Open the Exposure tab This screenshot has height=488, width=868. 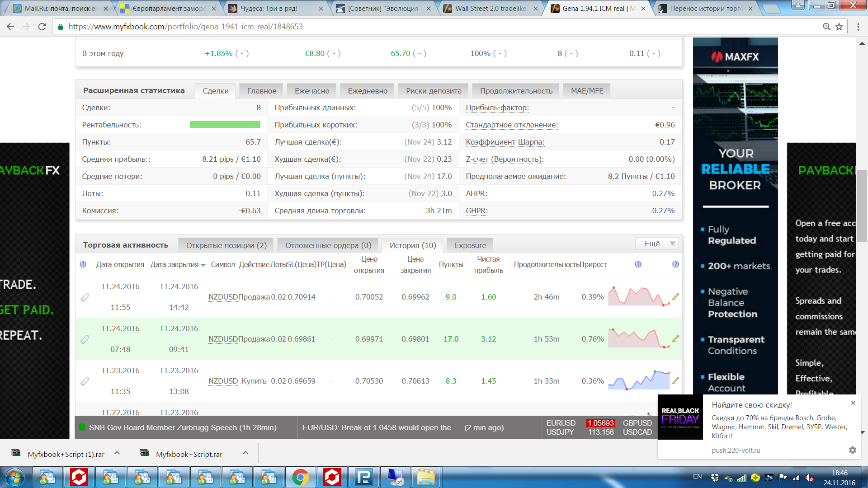(470, 245)
